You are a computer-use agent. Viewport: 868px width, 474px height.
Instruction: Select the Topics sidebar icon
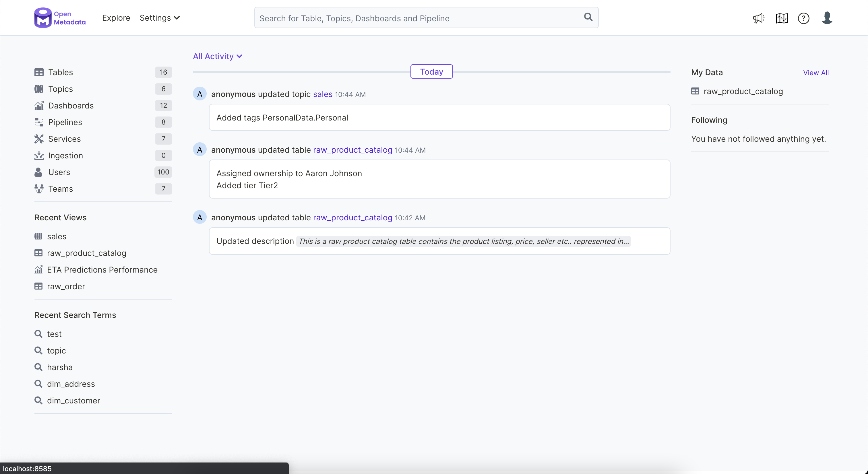(39, 89)
